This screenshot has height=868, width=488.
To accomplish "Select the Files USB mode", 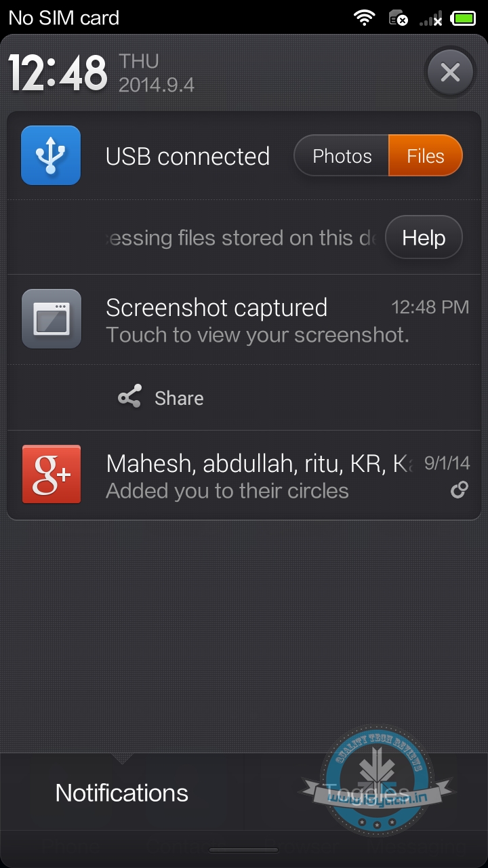I will pyautogui.click(x=425, y=156).
